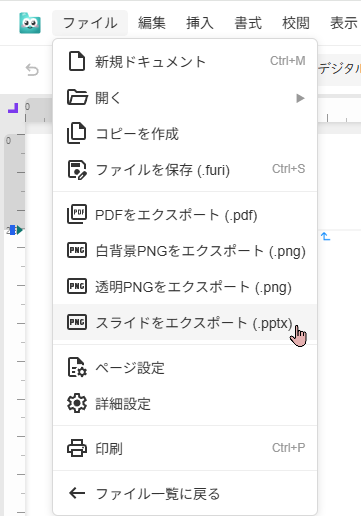This screenshot has height=516, width=361.
Task: Select 印刷 menu entry
Action: click(185, 448)
